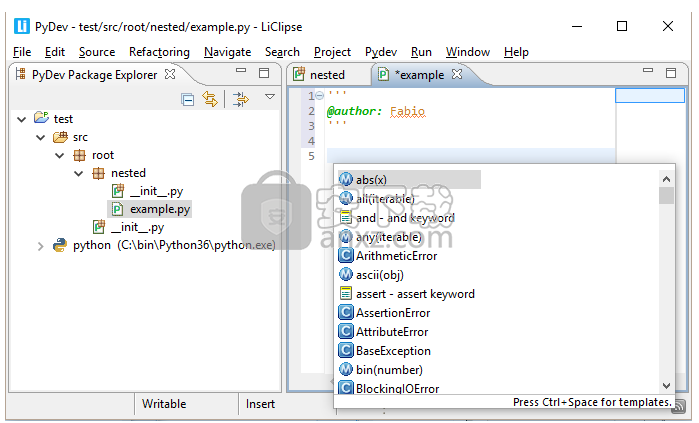Open the Pydev menu
This screenshot has height=423, width=699.
[x=381, y=52]
